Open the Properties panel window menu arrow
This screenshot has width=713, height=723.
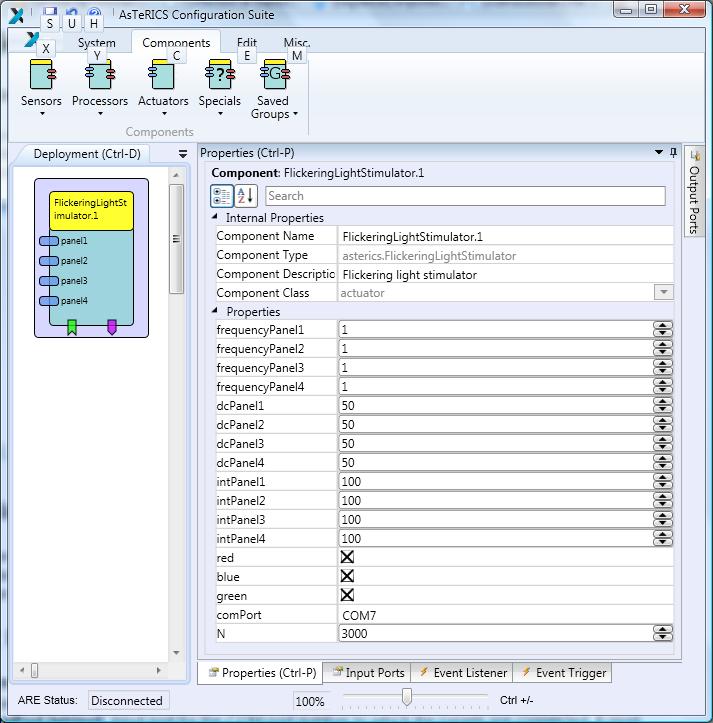click(659, 152)
